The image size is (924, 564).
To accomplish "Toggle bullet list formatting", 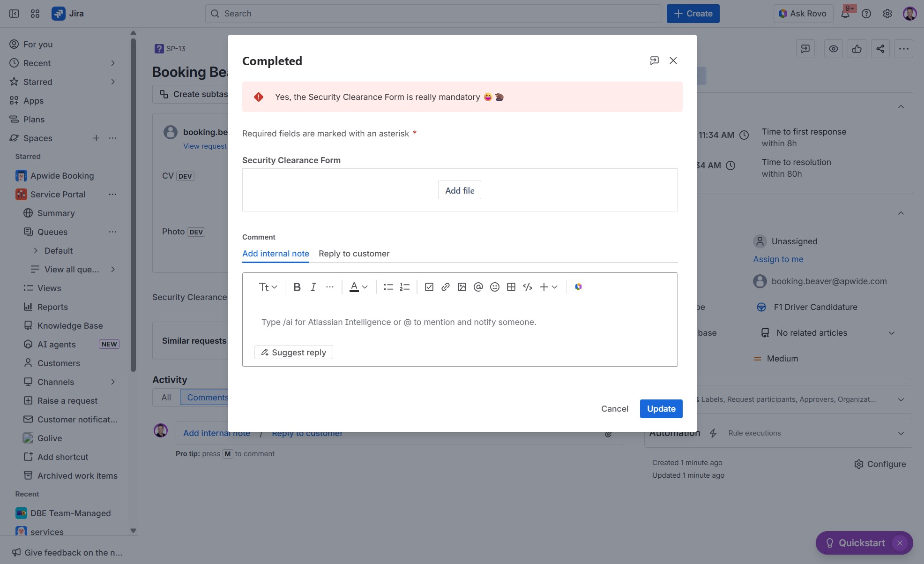I will pos(388,287).
